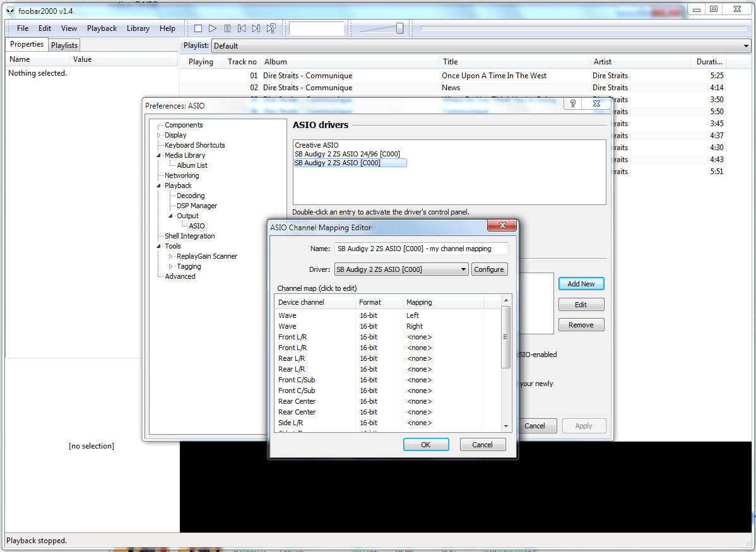
Task: Open the Help menu
Action: coord(167,28)
